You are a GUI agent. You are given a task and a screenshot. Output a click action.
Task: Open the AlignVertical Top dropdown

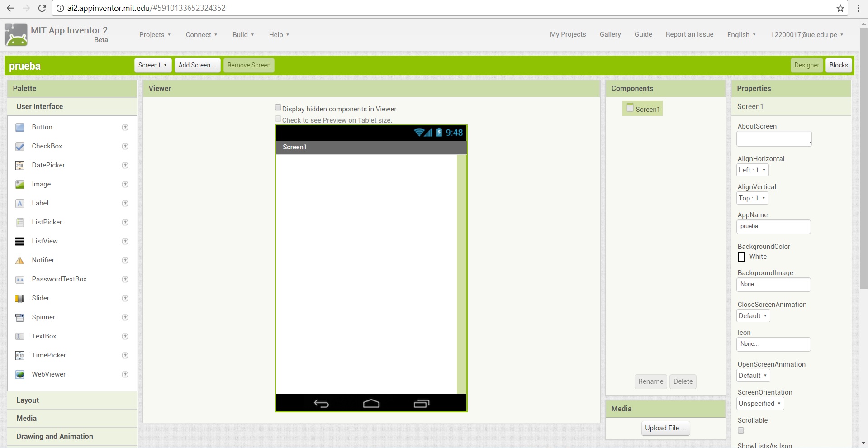click(x=752, y=198)
